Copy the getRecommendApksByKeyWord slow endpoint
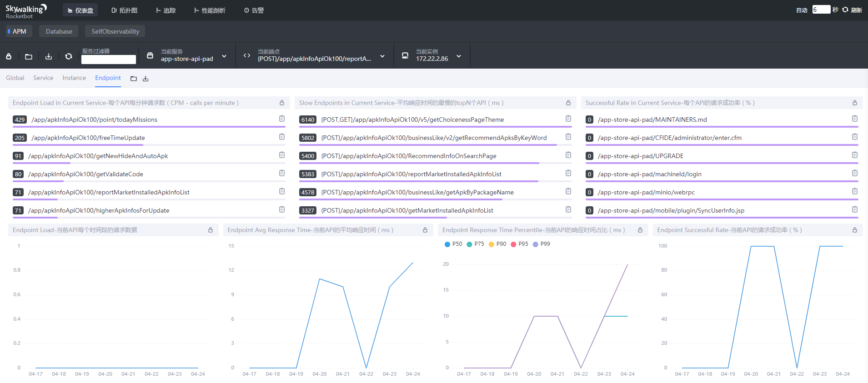 click(x=568, y=137)
